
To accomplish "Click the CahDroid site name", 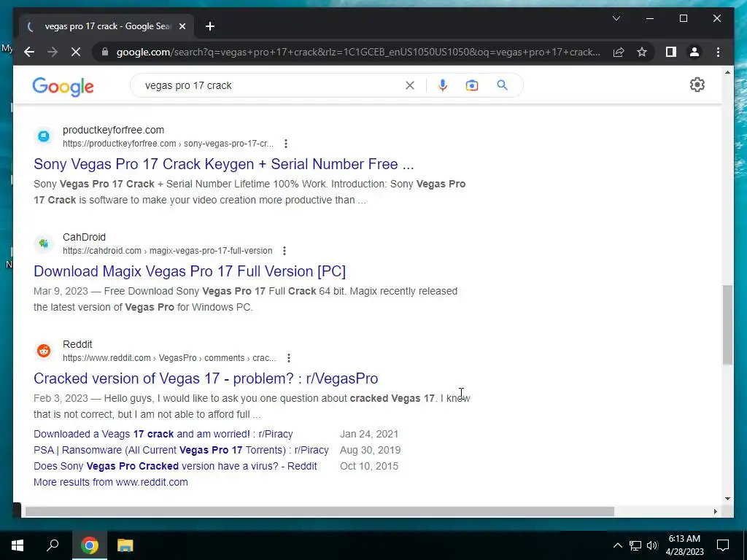I will coord(85,237).
